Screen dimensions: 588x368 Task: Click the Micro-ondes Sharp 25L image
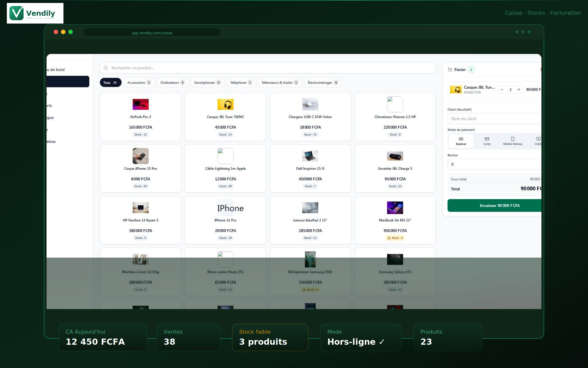pos(225,260)
